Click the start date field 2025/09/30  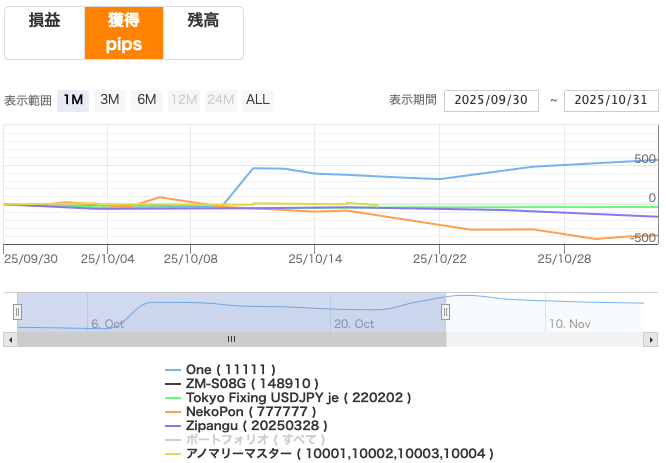pyautogui.click(x=490, y=100)
